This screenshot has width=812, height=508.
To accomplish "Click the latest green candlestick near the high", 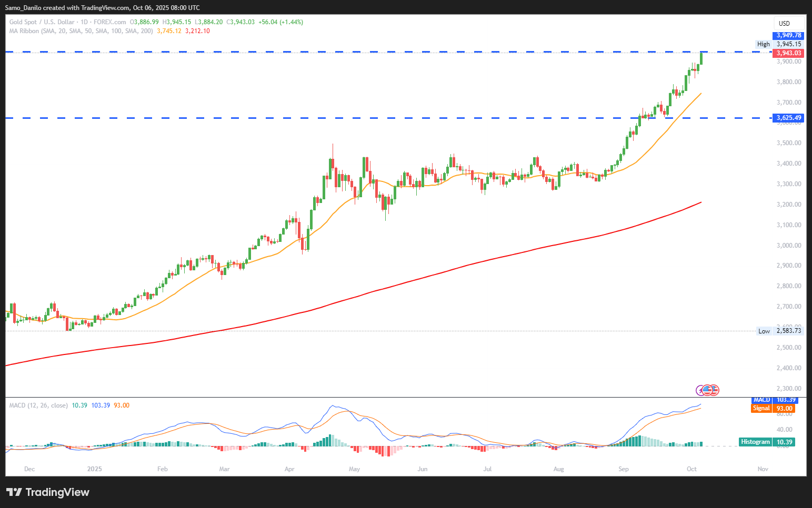I will point(701,58).
